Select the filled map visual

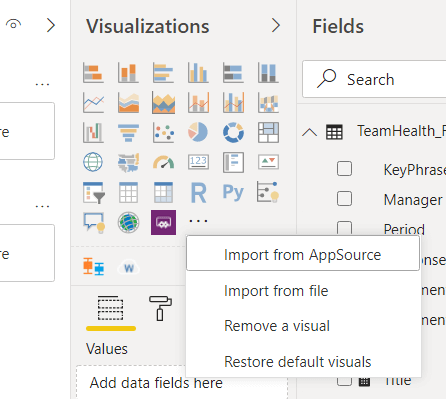point(128,162)
